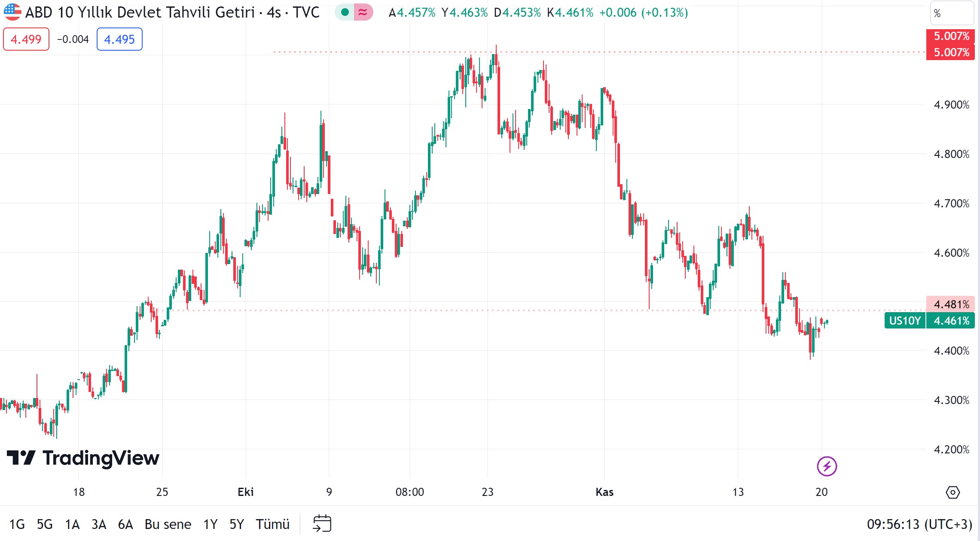Click the red 4.499 sell price box
Image resolution: width=980 pixels, height=541 pixels.
pos(26,39)
